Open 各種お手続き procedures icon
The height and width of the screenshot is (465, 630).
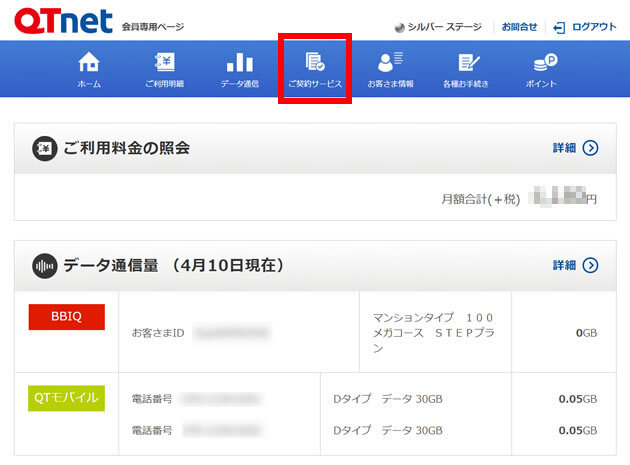pyautogui.click(x=466, y=62)
